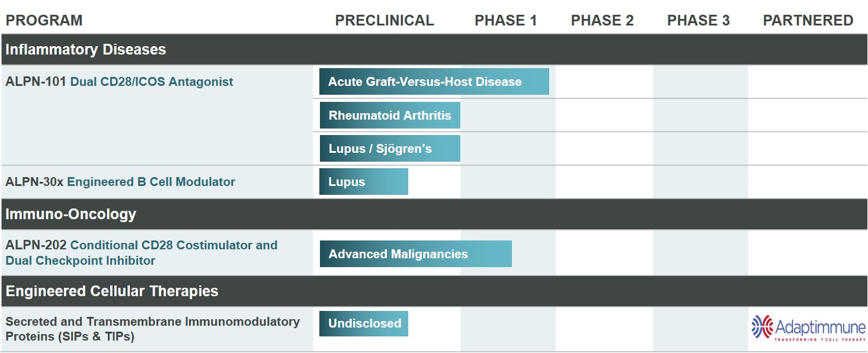Click the Rheumatoid Arthritis progress bar
Image resolution: width=868 pixels, height=353 pixels.
[390, 115]
